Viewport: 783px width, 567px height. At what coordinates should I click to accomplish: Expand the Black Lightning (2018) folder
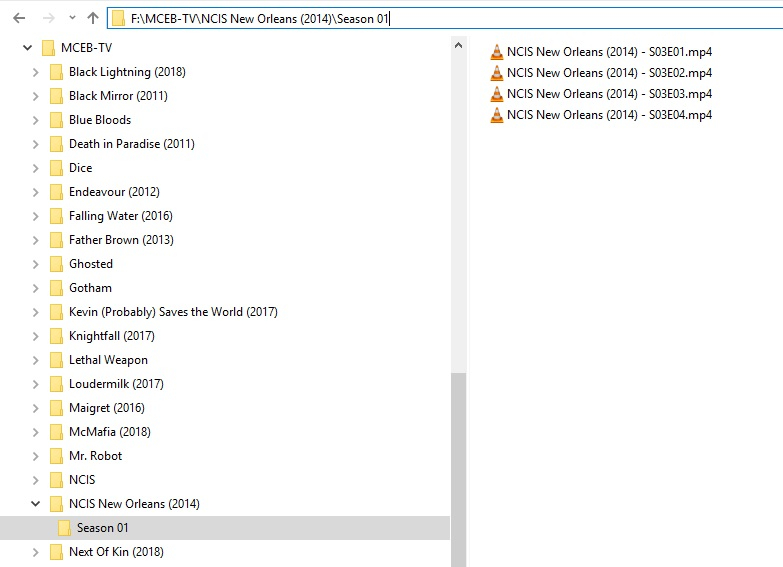point(35,72)
